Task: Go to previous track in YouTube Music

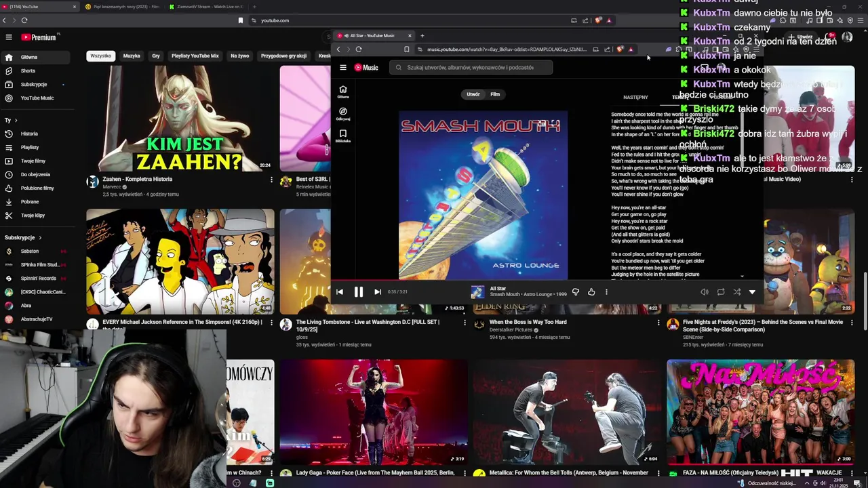Action: point(340,292)
